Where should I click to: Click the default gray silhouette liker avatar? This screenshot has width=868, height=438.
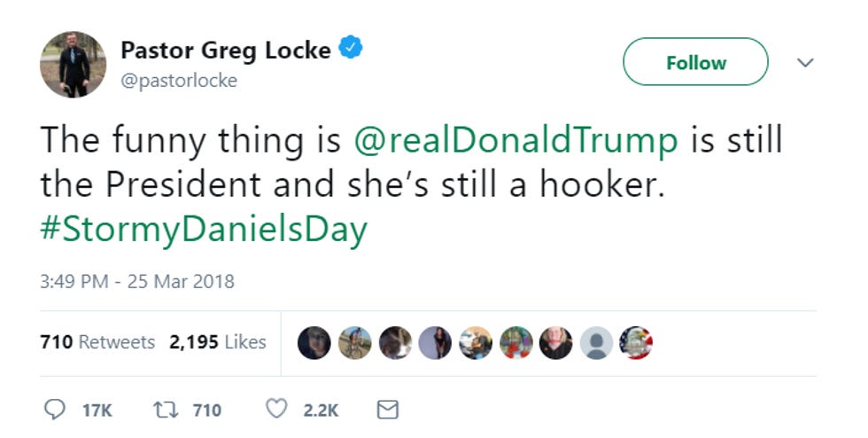point(597,343)
